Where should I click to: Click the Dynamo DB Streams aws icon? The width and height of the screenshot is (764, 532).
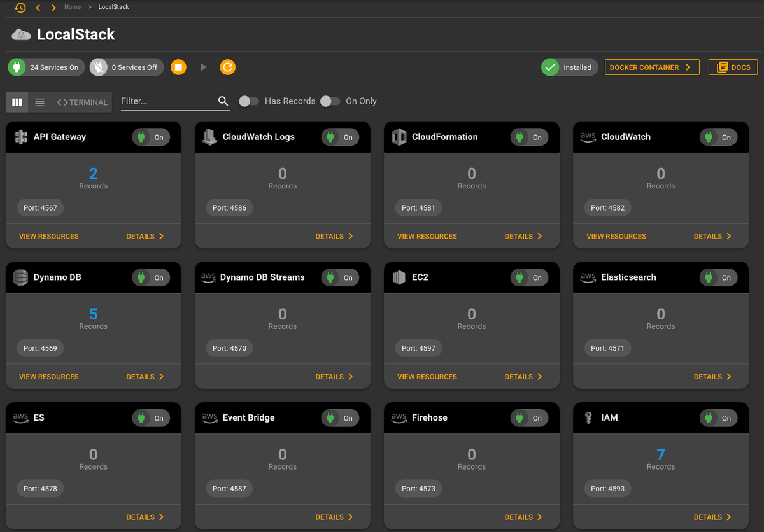[208, 277]
